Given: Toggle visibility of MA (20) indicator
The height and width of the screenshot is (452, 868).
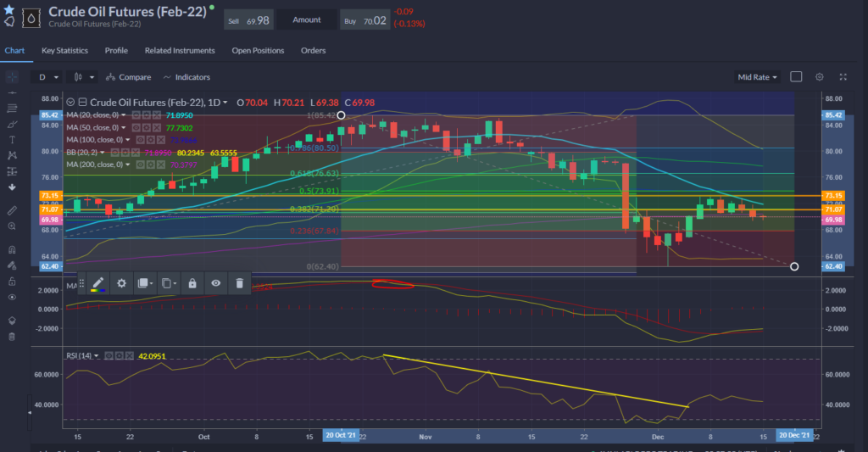Looking at the screenshot, I should click(x=136, y=114).
